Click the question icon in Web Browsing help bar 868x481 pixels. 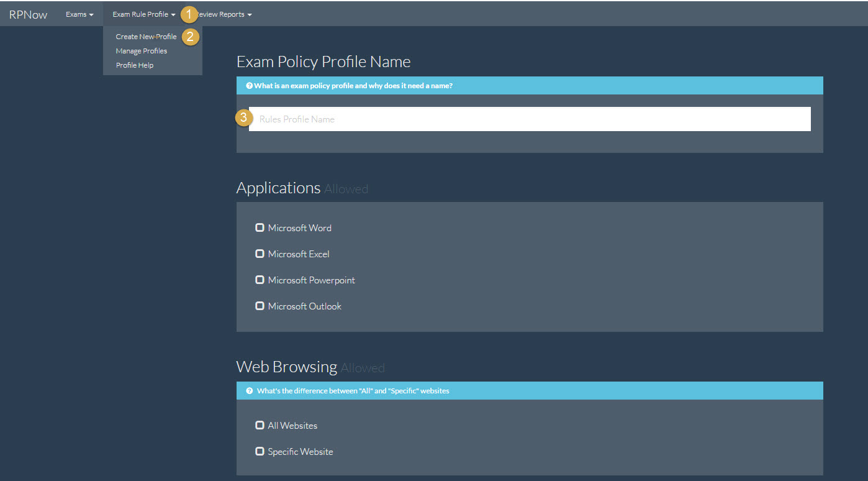(250, 391)
